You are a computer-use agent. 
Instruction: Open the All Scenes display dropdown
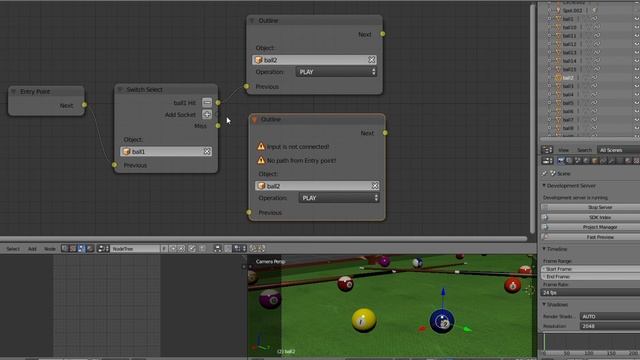[618, 150]
